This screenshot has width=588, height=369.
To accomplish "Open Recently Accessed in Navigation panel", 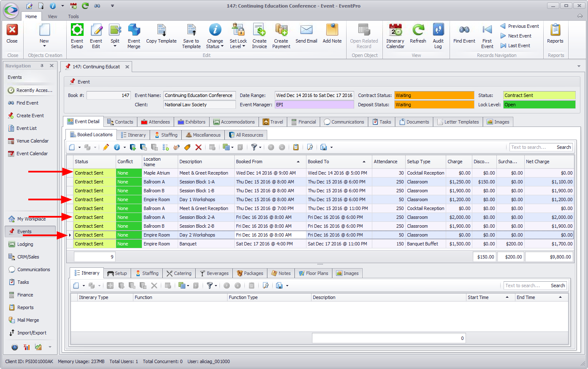I will coord(30,90).
